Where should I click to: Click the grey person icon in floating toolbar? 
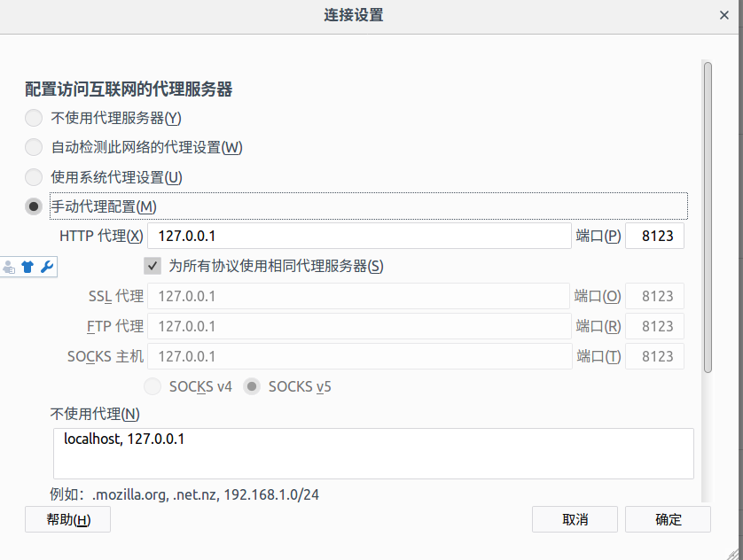click(10, 267)
